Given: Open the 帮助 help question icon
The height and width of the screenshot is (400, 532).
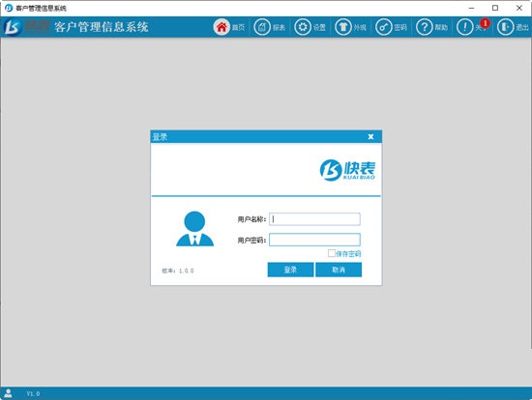Looking at the screenshot, I should click(424, 27).
